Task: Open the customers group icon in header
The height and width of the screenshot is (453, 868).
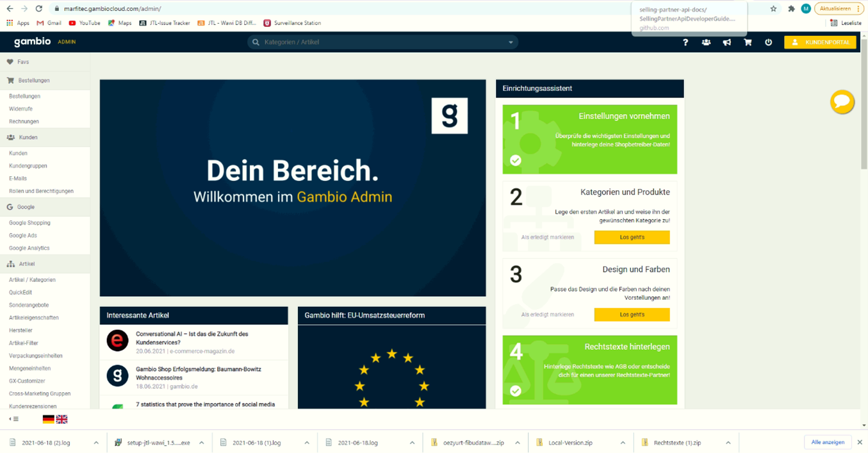Action: (706, 42)
